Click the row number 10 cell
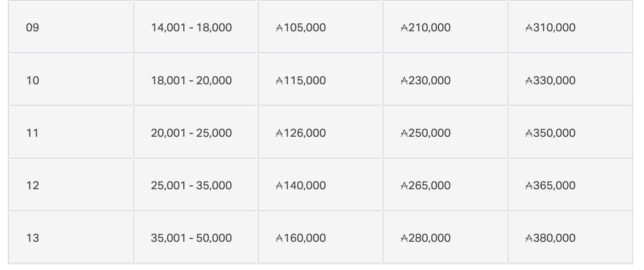 point(33,80)
